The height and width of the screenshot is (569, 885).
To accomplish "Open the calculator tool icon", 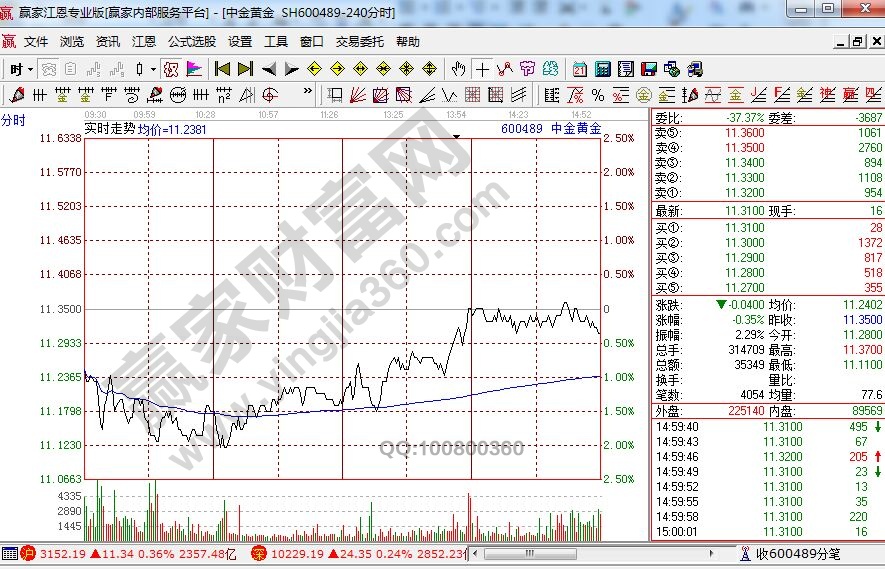I will [x=603, y=69].
